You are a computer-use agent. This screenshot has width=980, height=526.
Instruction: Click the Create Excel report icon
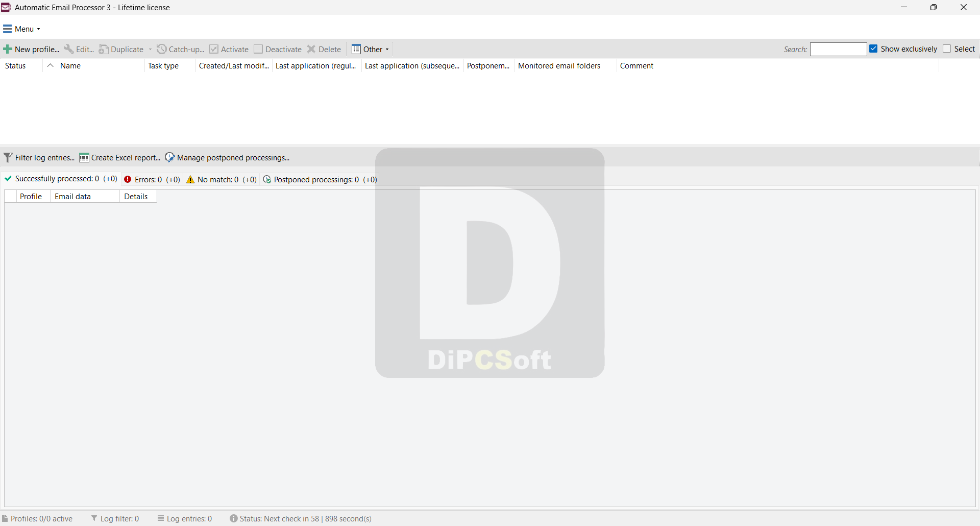point(84,158)
